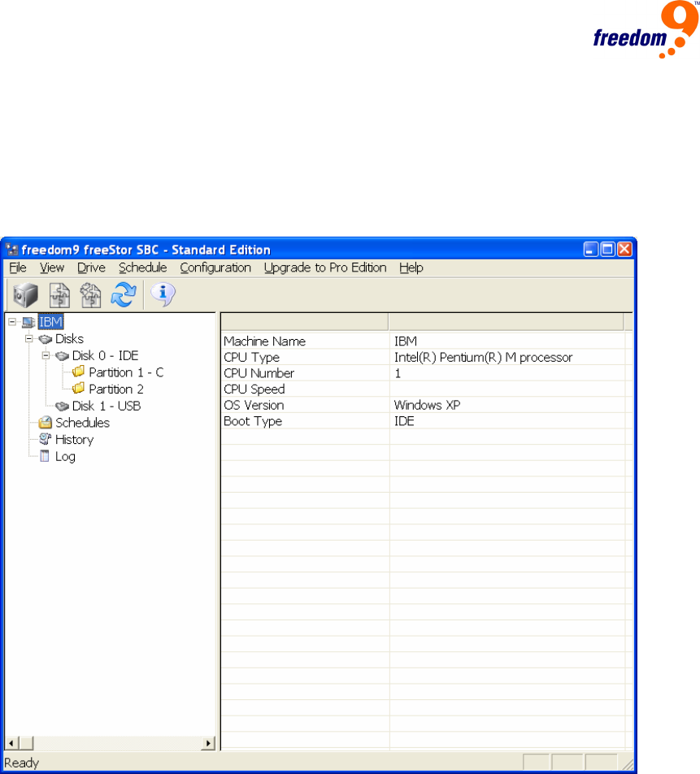Click the tree pane's right scroll arrow

(x=208, y=743)
